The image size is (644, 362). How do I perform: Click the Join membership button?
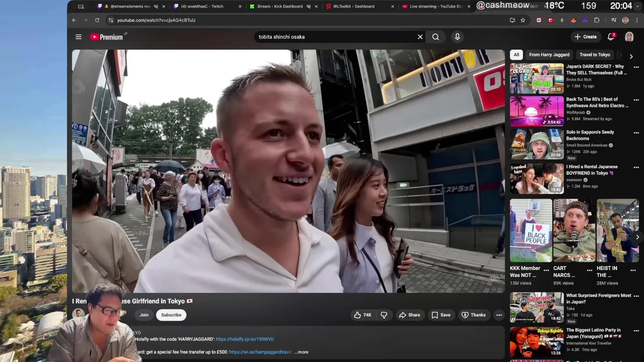click(144, 315)
